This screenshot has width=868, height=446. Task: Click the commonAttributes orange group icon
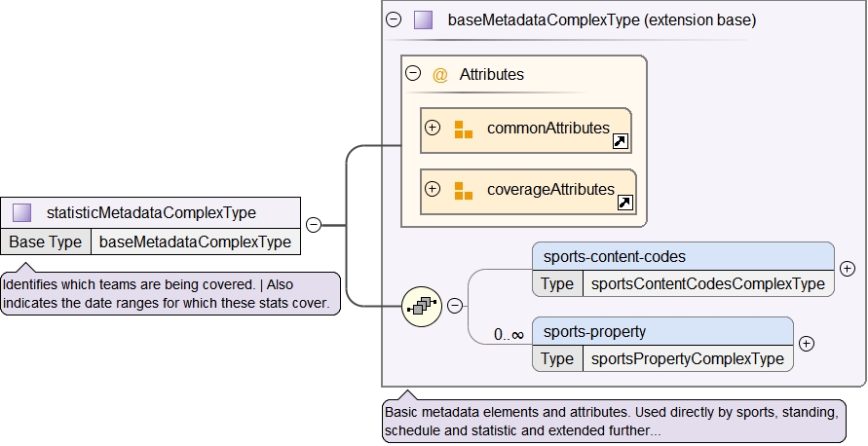(463, 129)
